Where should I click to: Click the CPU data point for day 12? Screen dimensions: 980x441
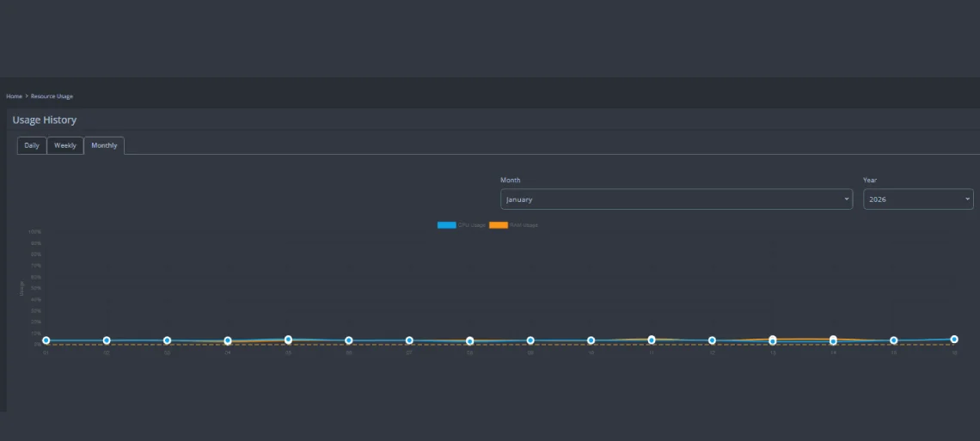(712, 340)
